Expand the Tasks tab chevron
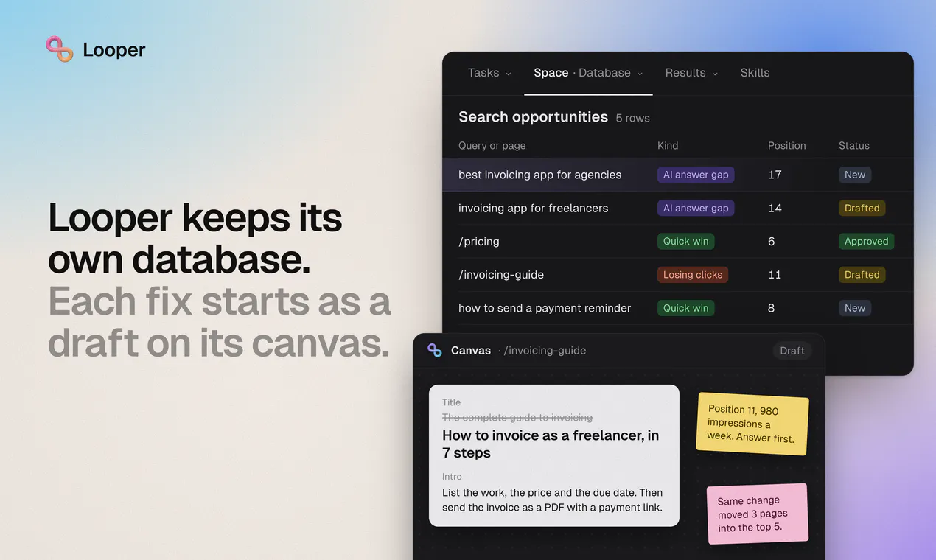Viewport: 936px width, 560px height. [x=508, y=74]
